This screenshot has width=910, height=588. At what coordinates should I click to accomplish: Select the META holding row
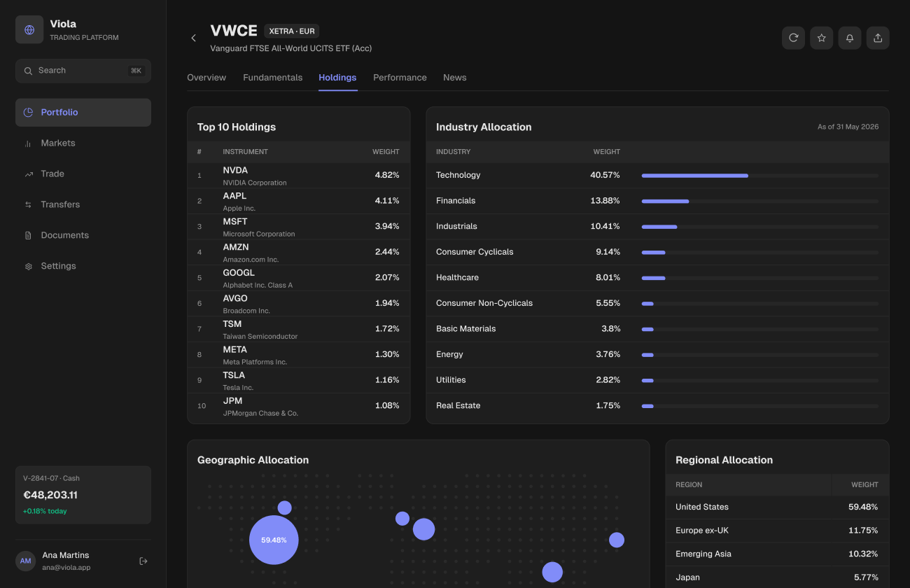coord(299,355)
